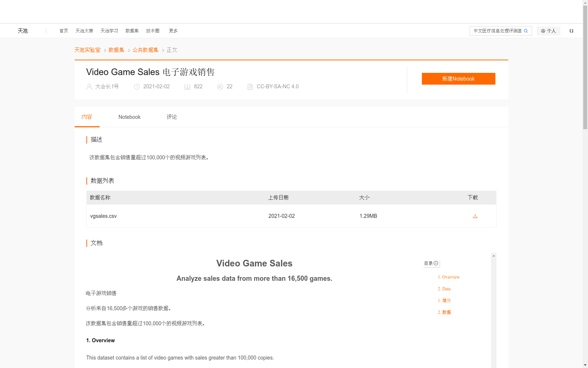This screenshot has width=588, height=368.
Task: Click the Analyze sales data subtitle
Action: [254, 279]
